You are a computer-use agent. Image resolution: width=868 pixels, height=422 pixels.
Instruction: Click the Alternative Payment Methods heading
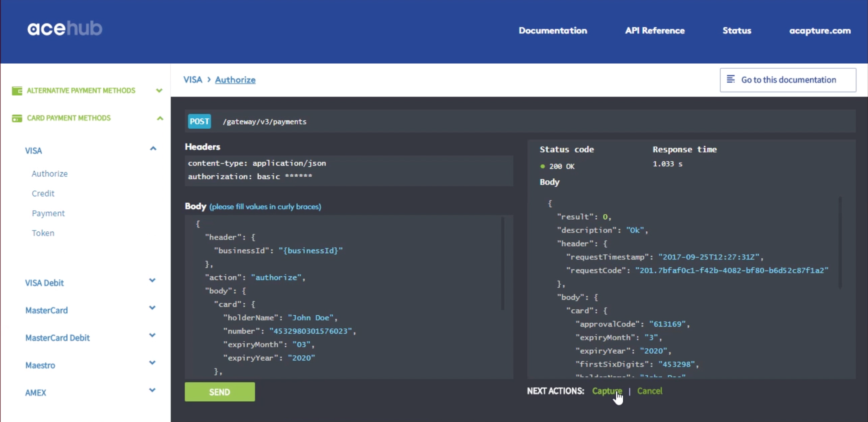(x=81, y=91)
